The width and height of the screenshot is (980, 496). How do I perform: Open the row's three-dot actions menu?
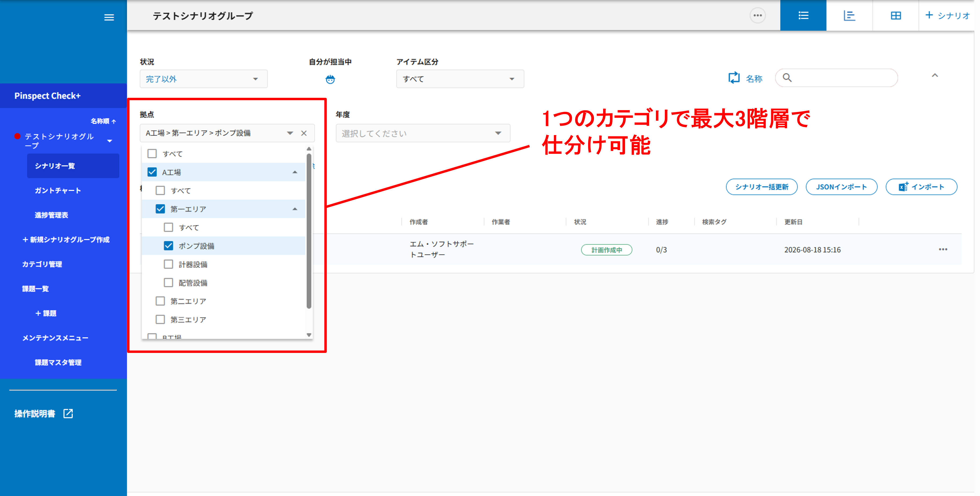coord(943,249)
